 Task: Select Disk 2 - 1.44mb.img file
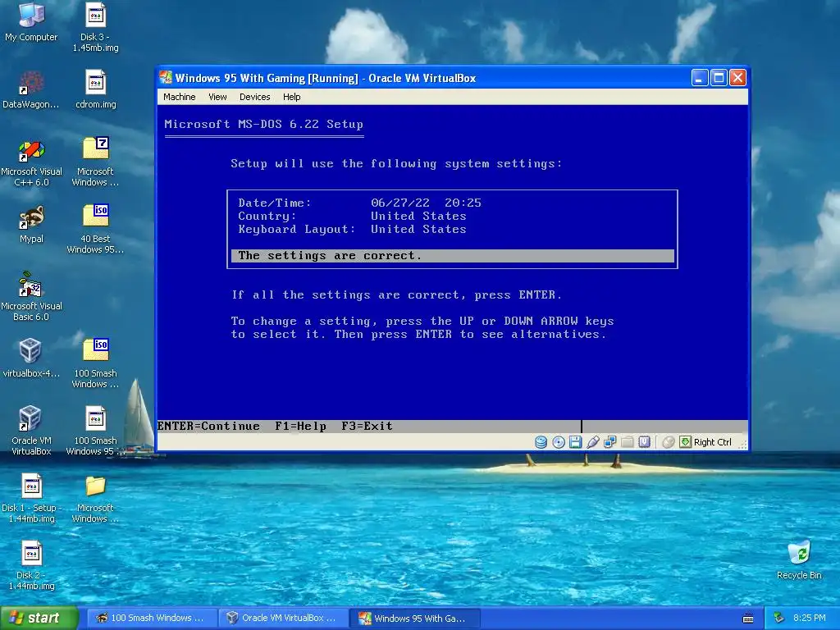tap(31, 566)
